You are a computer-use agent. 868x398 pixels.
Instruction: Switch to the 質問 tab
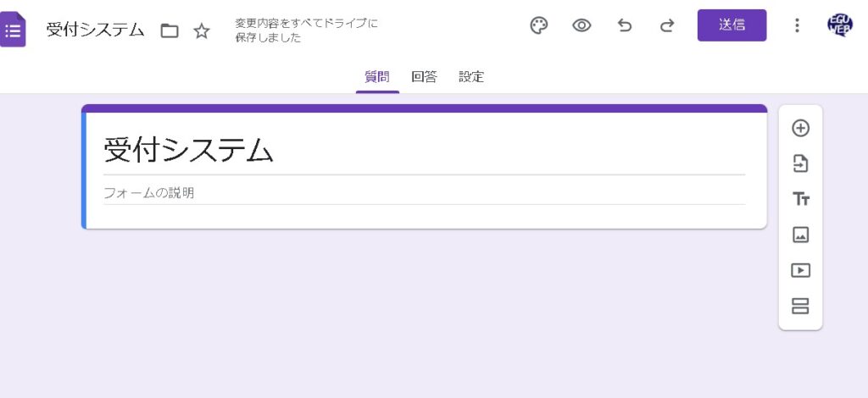point(377,77)
